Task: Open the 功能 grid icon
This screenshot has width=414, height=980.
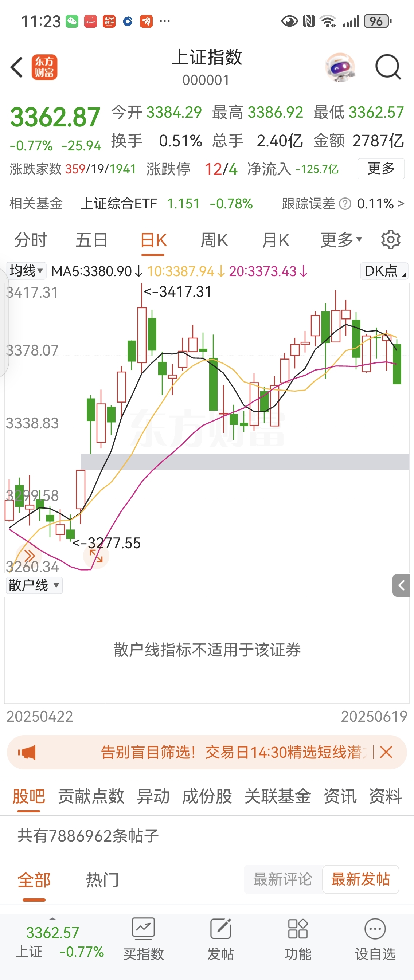Action: pyautogui.click(x=298, y=929)
